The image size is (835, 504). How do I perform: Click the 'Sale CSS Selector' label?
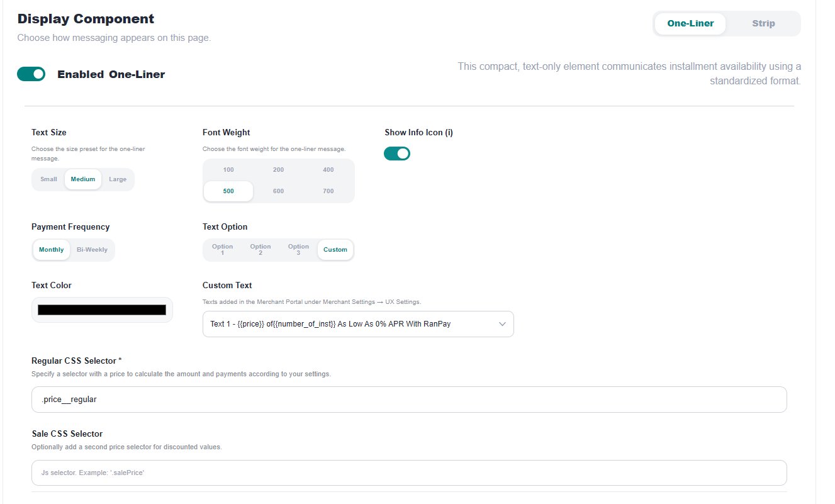(67, 434)
